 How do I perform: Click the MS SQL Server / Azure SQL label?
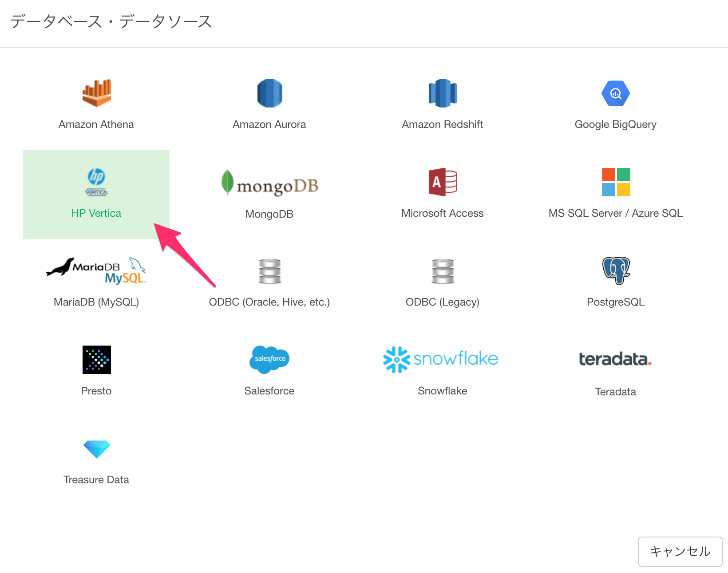tap(616, 213)
